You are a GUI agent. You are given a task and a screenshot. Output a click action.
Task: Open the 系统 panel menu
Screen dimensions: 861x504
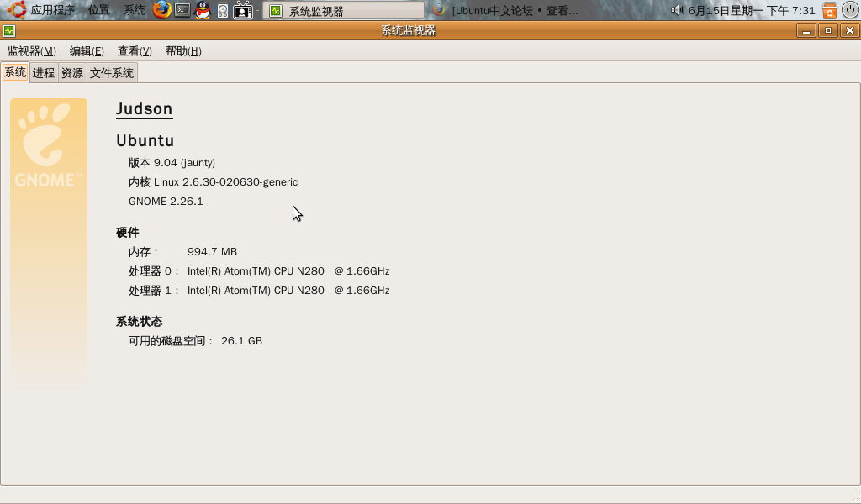134,10
